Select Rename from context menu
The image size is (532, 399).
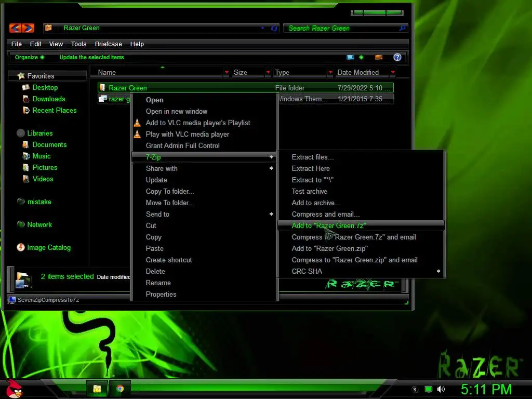tap(204, 283)
